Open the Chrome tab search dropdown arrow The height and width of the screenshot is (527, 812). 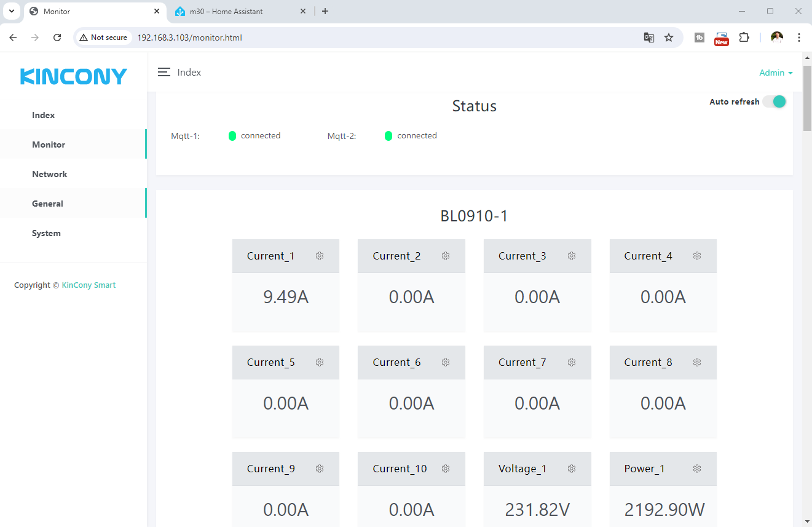point(11,11)
